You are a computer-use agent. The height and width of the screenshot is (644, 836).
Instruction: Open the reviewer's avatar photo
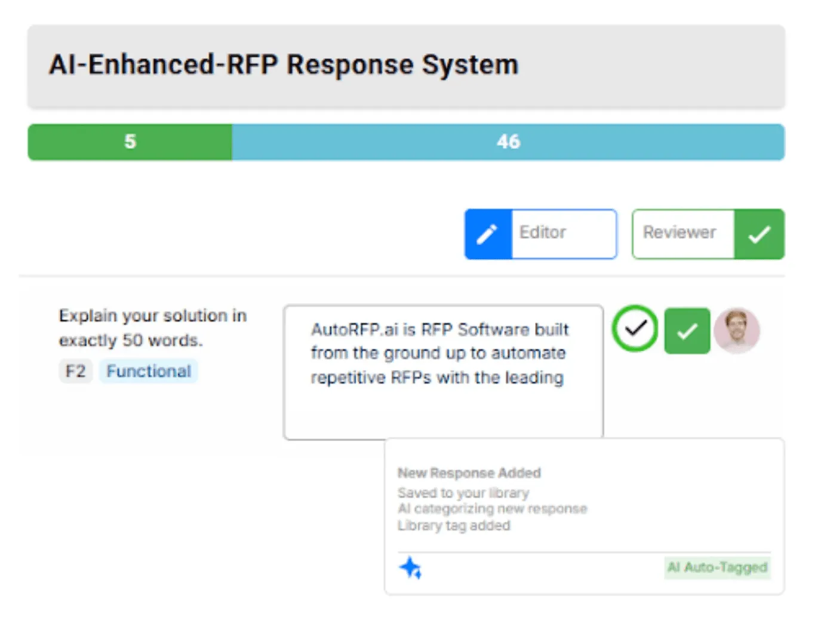tap(737, 330)
